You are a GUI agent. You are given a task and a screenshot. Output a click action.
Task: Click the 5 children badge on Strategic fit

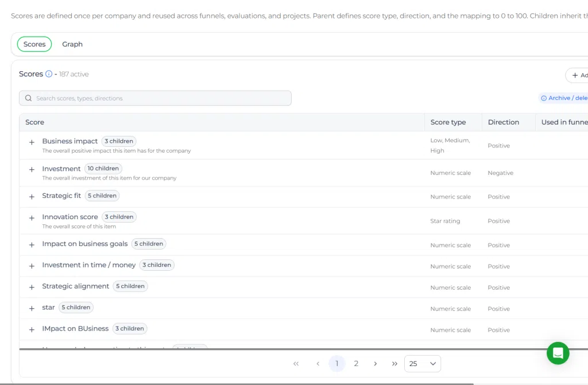(x=102, y=196)
